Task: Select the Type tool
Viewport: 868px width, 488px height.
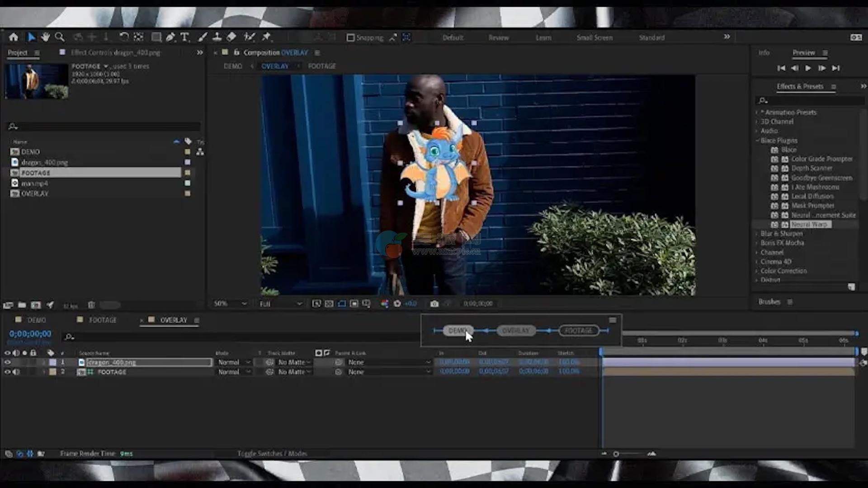Action: (x=184, y=37)
